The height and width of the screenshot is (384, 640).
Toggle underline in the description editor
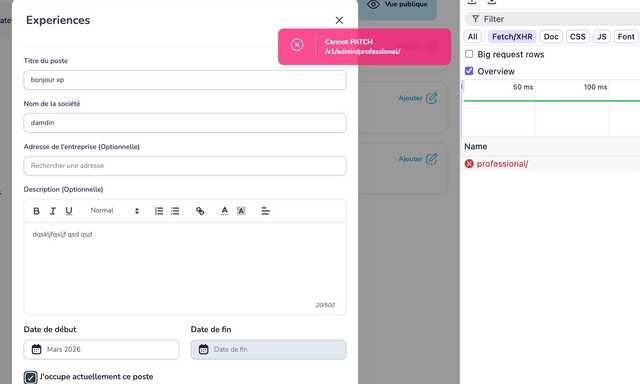pos(69,211)
